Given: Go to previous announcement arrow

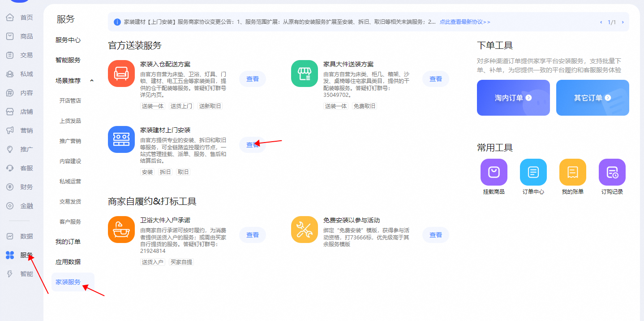Looking at the screenshot, I should [601, 22].
